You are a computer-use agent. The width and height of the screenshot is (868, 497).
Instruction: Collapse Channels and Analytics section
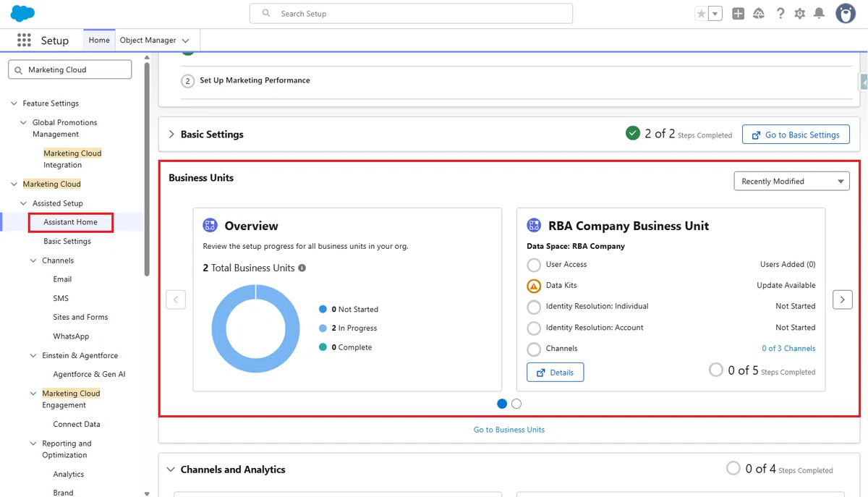coord(171,470)
